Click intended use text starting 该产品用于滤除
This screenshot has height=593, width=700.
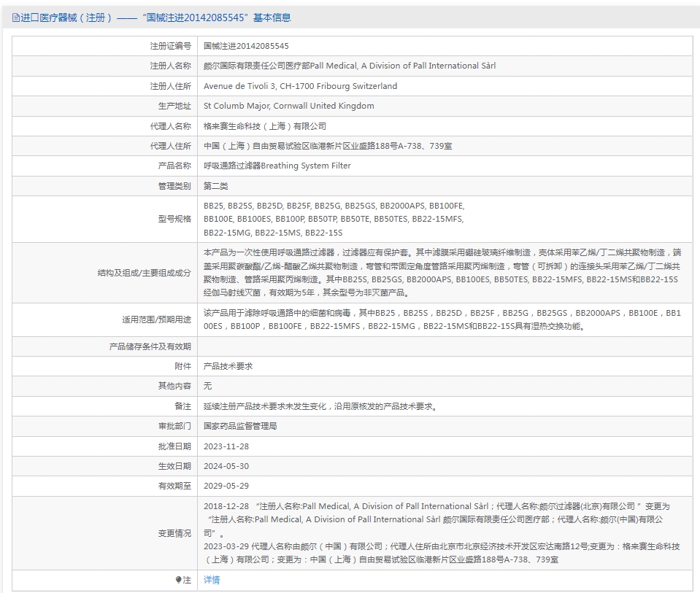click(x=442, y=319)
